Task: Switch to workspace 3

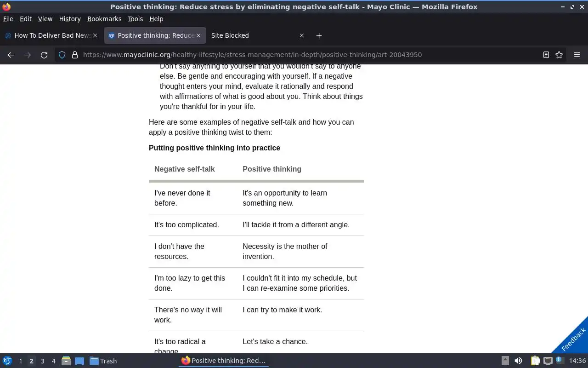Action: [42, 361]
